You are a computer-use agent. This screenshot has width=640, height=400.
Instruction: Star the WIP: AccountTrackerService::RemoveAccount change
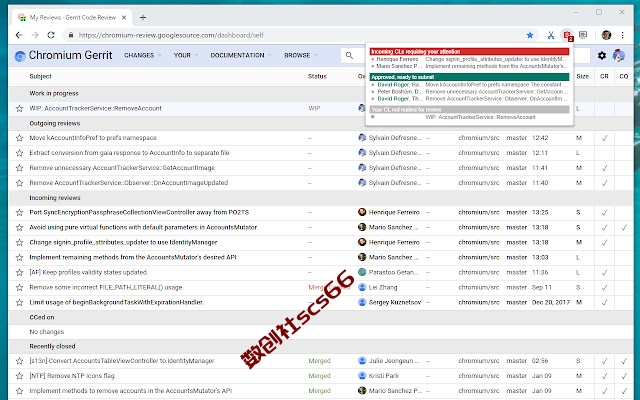(19, 108)
